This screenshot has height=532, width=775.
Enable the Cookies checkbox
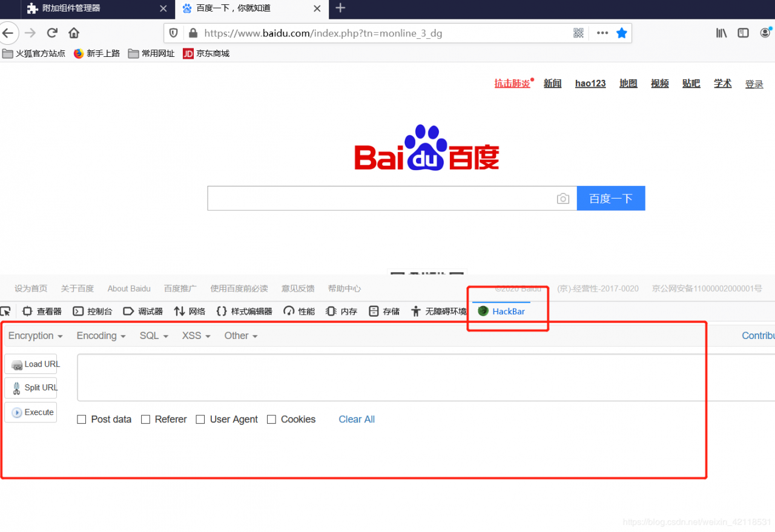(271, 419)
